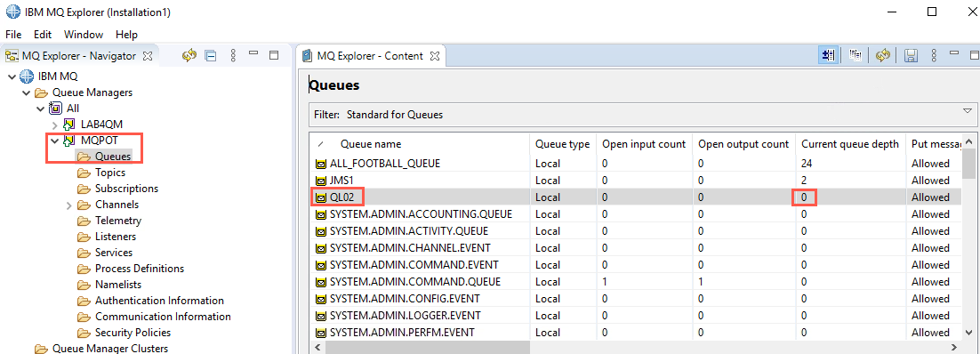Switch to MQ Explorer - Content tab
The image size is (980, 354).
(x=370, y=56)
